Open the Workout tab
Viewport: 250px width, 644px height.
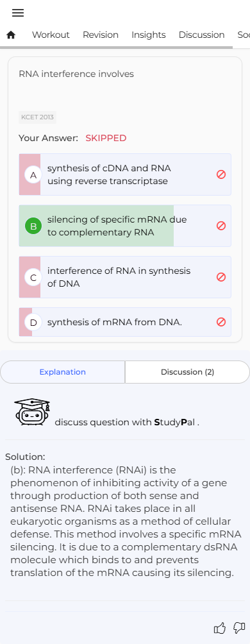click(x=51, y=35)
